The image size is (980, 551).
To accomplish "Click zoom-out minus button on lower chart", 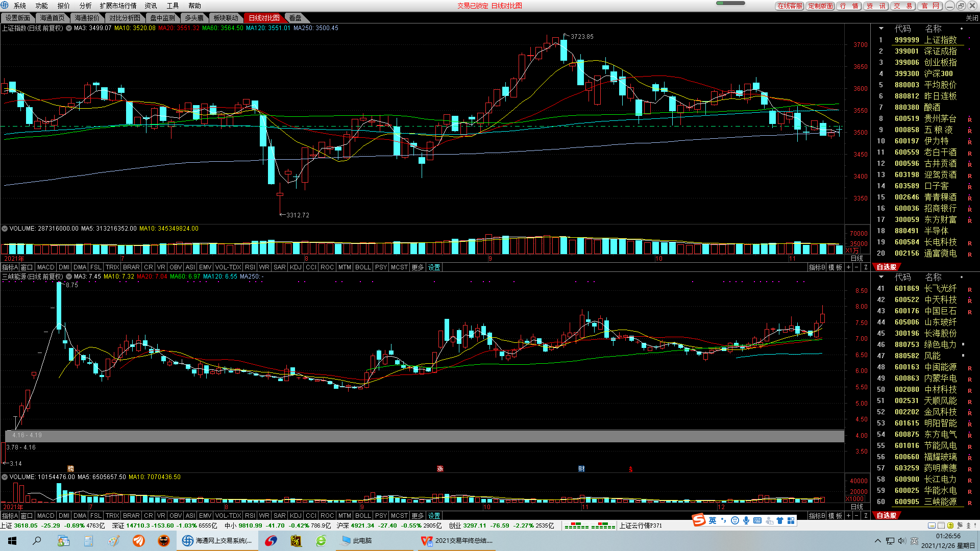I will pyautogui.click(x=857, y=516).
